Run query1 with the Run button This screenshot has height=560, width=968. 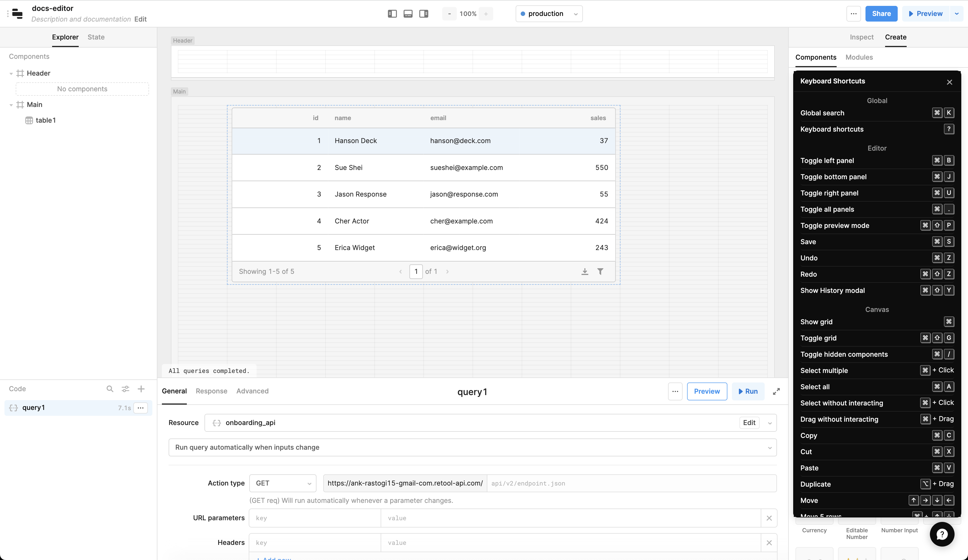pos(748,391)
